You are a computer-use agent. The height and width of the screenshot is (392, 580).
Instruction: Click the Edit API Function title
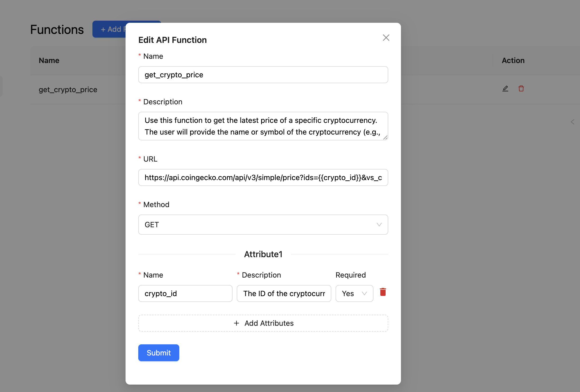(172, 40)
